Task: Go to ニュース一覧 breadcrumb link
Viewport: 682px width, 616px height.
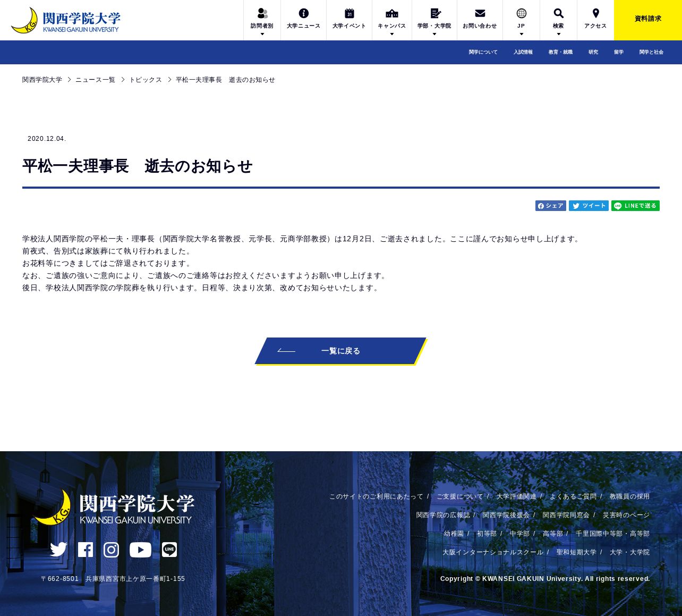Action: [x=95, y=80]
